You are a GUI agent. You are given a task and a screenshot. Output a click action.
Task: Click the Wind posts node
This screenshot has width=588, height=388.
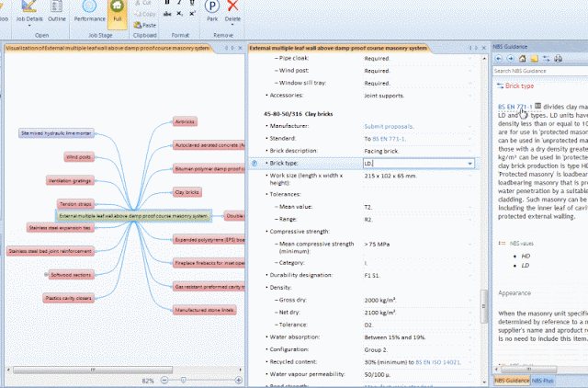(79, 157)
